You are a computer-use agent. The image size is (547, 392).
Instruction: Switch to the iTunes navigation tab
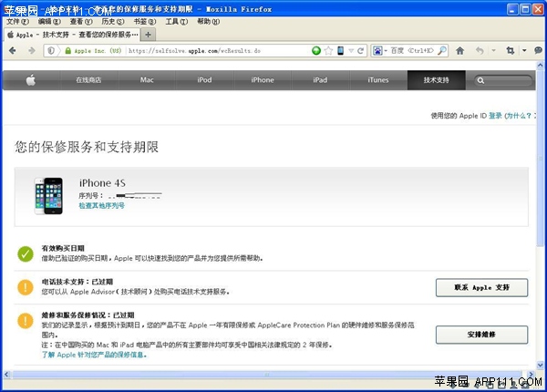click(x=377, y=80)
